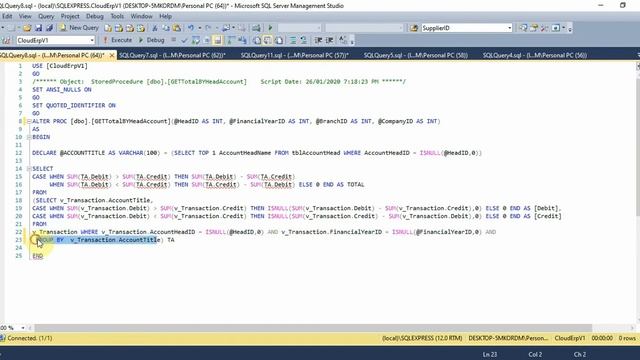The height and width of the screenshot is (360, 640).
Task: Toggle Include Client Statistics
Action: (242, 40)
